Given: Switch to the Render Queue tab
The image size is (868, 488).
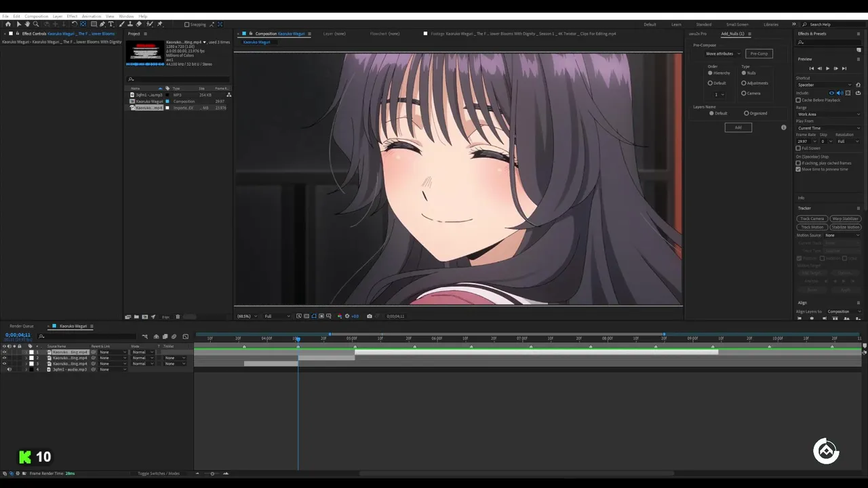Looking at the screenshot, I should [x=21, y=326].
